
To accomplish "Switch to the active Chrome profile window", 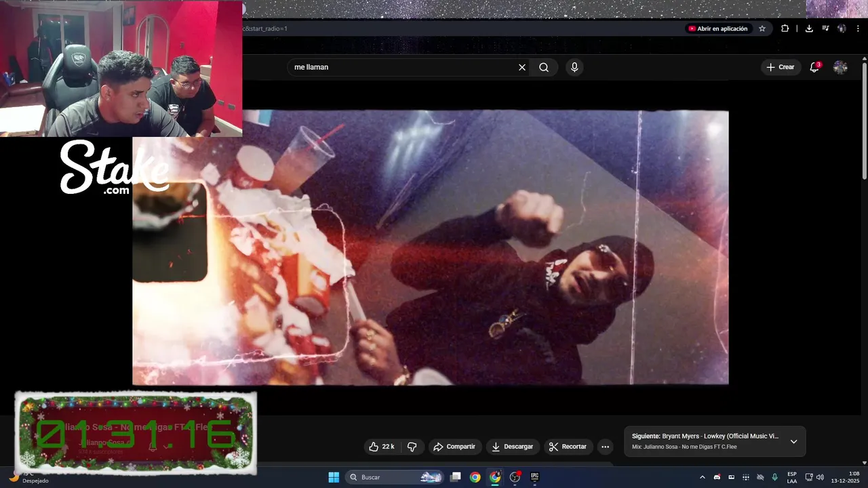I will click(x=495, y=477).
